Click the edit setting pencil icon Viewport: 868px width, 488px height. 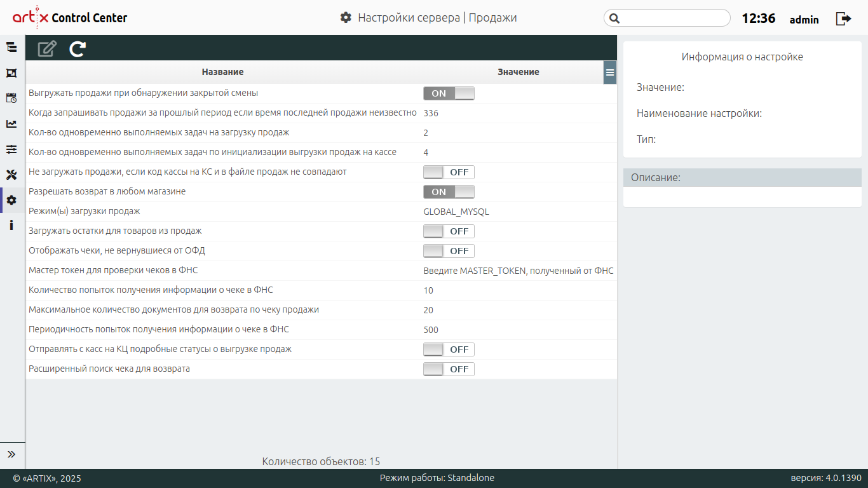[47, 49]
